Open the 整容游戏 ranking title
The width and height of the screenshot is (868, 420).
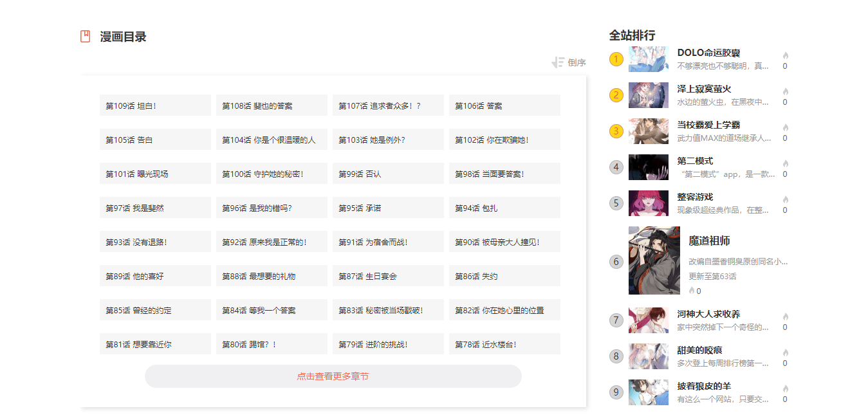click(x=695, y=197)
